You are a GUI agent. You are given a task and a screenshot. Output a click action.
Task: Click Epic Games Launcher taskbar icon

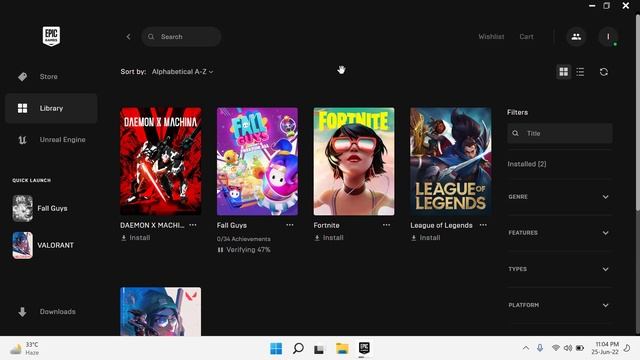364,348
